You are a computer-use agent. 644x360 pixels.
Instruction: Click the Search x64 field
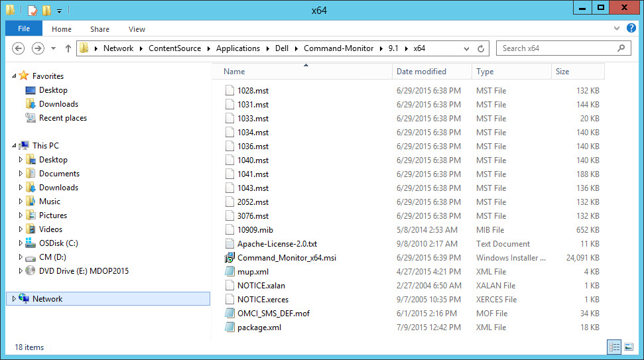click(x=557, y=48)
